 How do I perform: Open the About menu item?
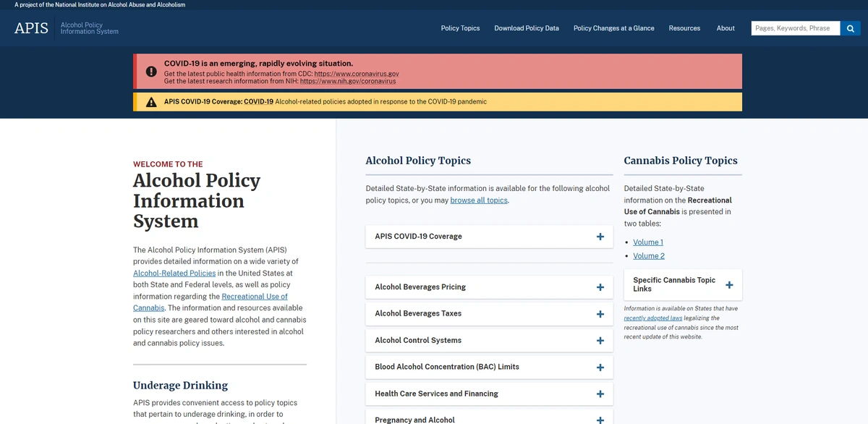[726, 28]
